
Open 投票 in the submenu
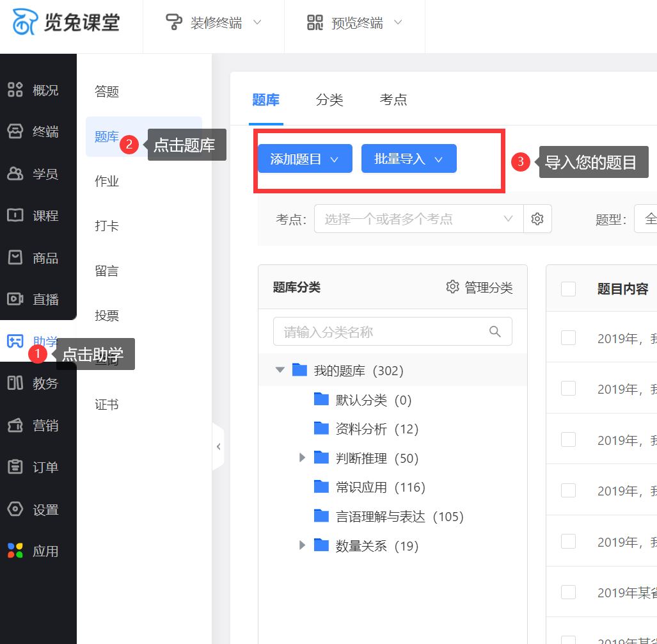(107, 316)
